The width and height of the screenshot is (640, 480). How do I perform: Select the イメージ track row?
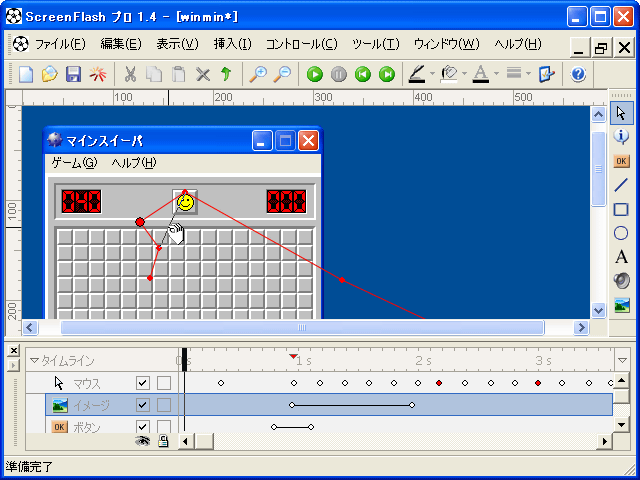(329, 405)
